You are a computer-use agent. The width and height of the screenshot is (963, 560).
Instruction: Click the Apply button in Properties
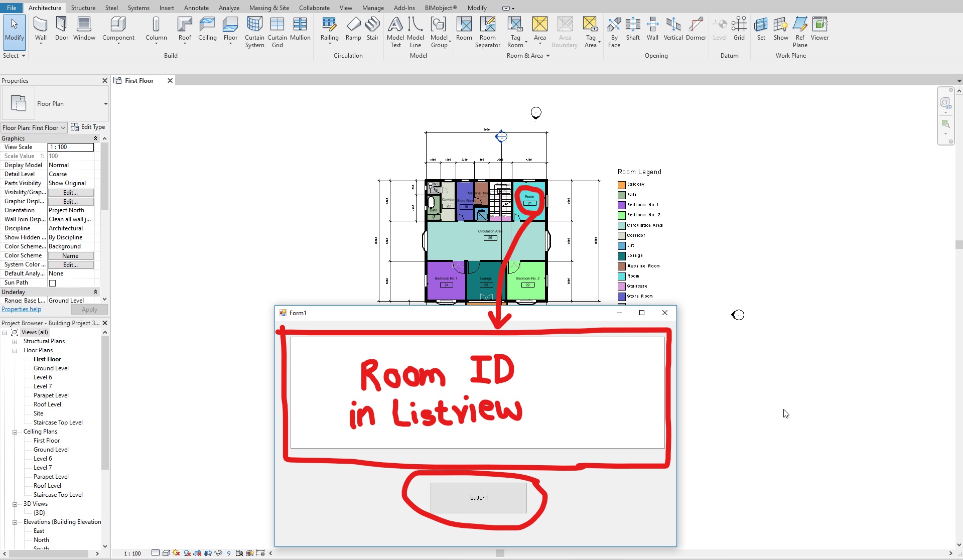[89, 309]
